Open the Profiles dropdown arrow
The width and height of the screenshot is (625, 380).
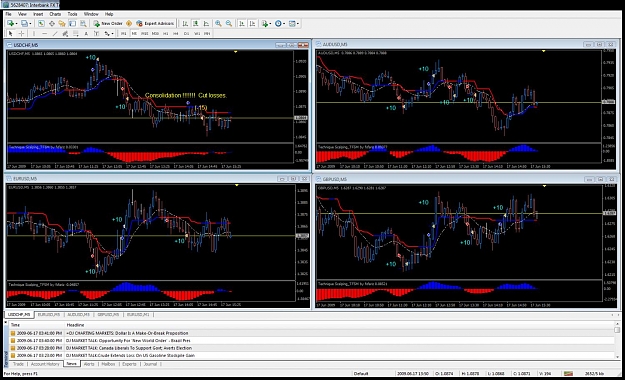(x=30, y=24)
